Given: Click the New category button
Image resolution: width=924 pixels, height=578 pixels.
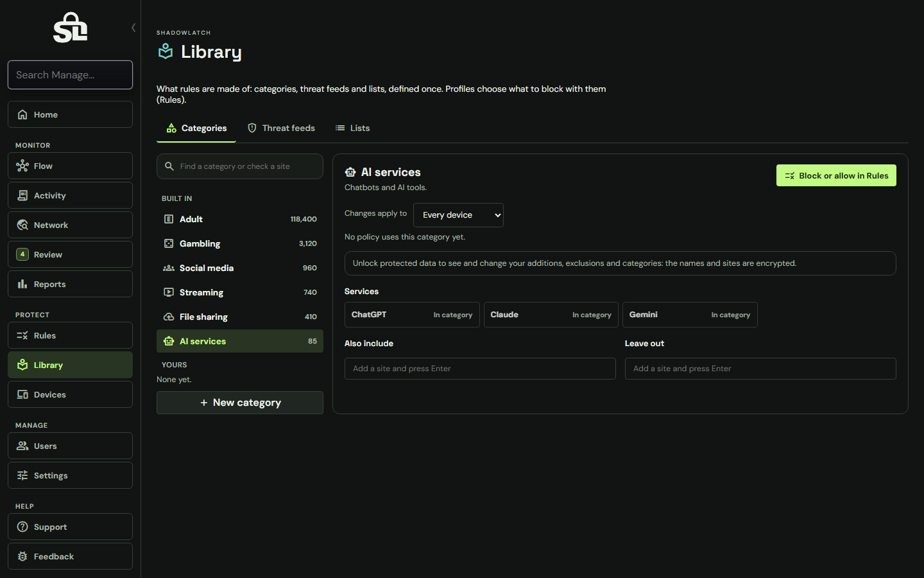Looking at the screenshot, I should click(x=240, y=403).
